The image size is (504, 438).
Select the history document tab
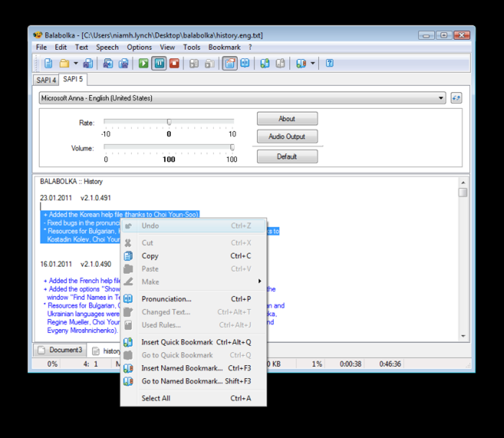point(106,351)
